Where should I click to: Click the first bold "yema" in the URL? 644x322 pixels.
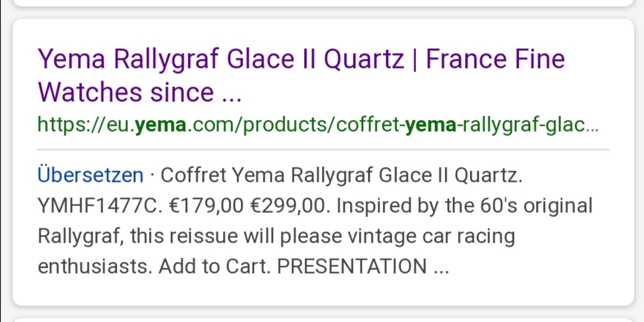(162, 126)
